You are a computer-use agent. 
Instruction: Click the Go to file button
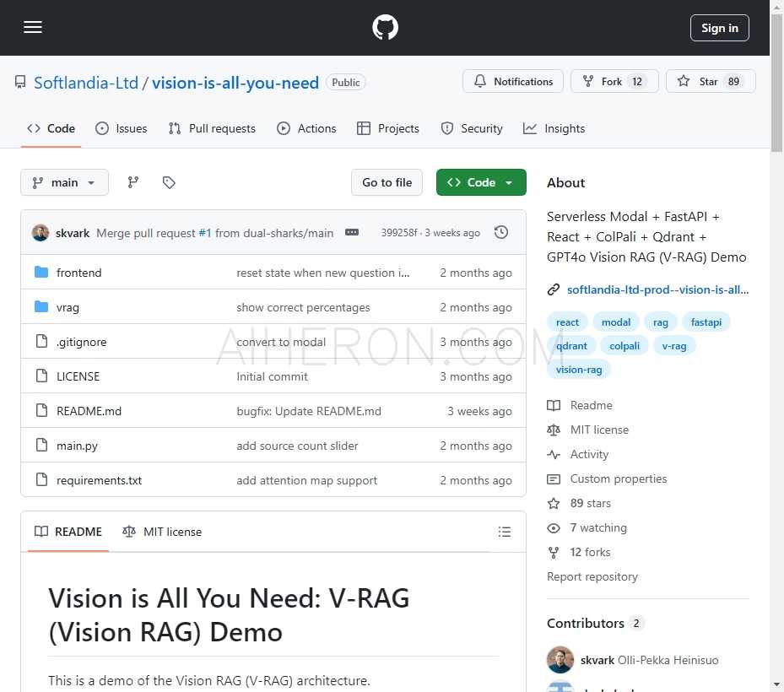pos(387,182)
